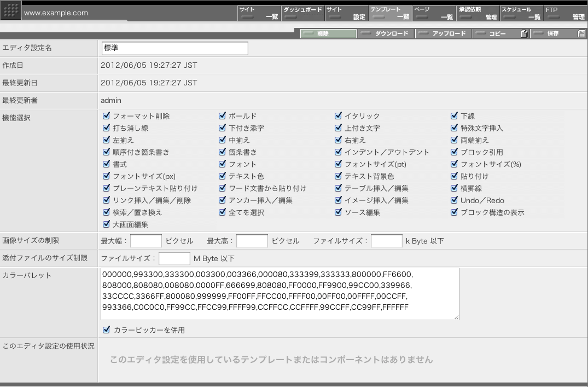
Task: Disable イメージ挿入／編集 feature checkbox
Action: (x=338, y=200)
